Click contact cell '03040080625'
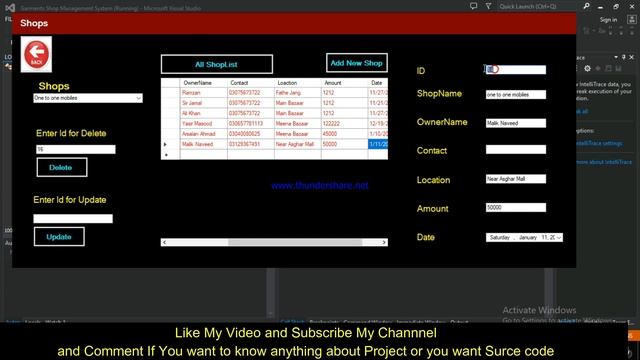This screenshot has height=360, width=640. tap(251, 133)
